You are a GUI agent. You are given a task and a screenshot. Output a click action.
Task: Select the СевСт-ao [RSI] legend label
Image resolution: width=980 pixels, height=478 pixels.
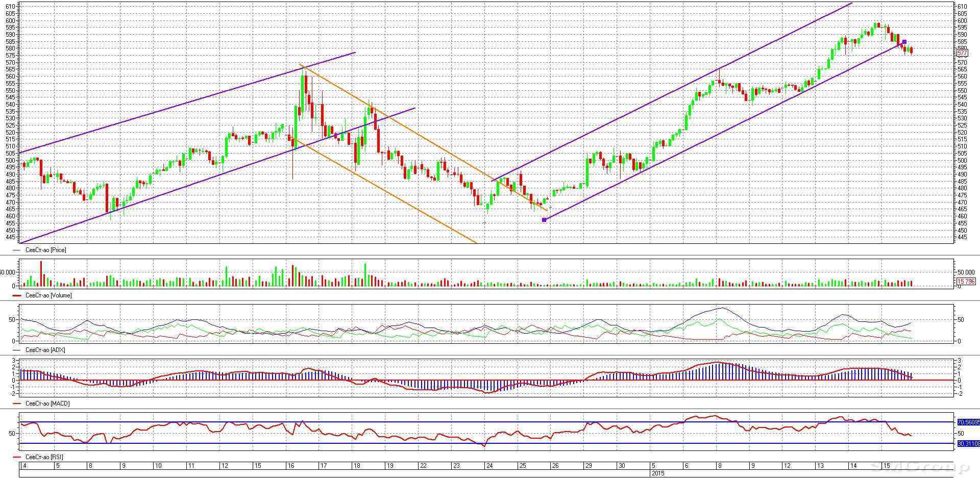(x=44, y=457)
